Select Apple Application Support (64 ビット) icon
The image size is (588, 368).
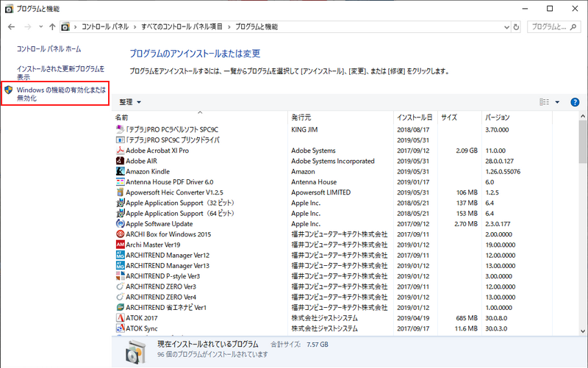point(120,213)
